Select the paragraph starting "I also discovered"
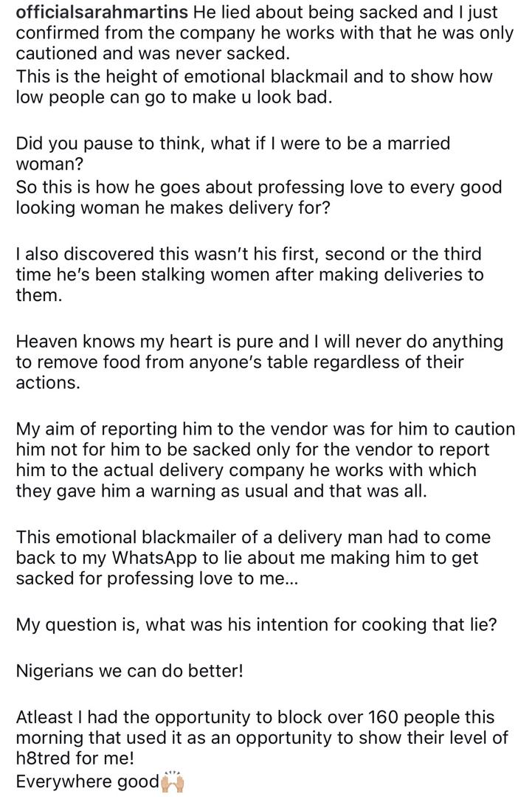Image resolution: width=532 pixels, height=797 pixels. (x=249, y=275)
